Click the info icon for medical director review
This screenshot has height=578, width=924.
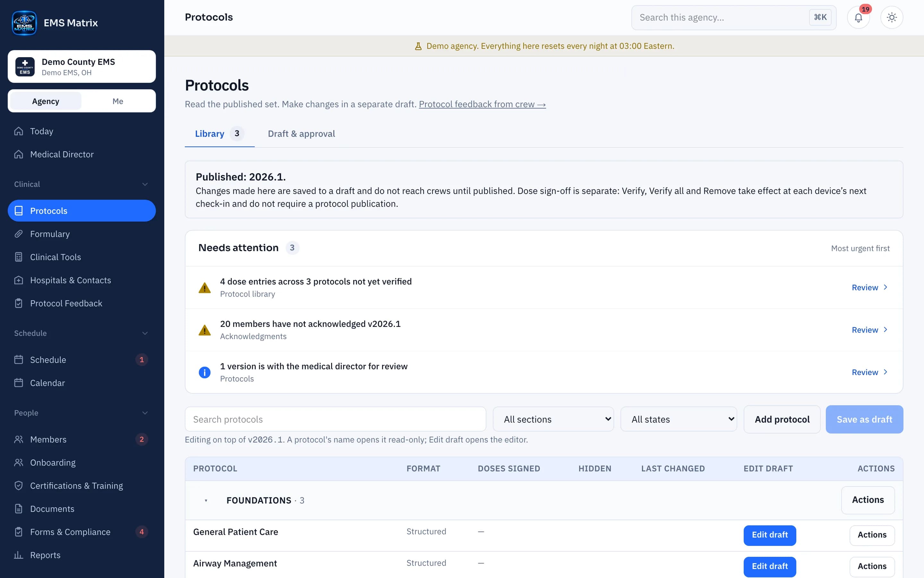coord(205,372)
